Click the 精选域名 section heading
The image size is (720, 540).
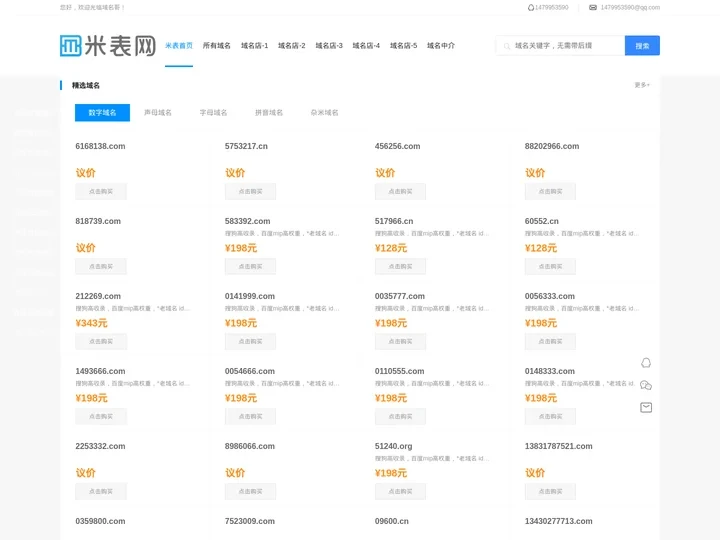(86, 85)
